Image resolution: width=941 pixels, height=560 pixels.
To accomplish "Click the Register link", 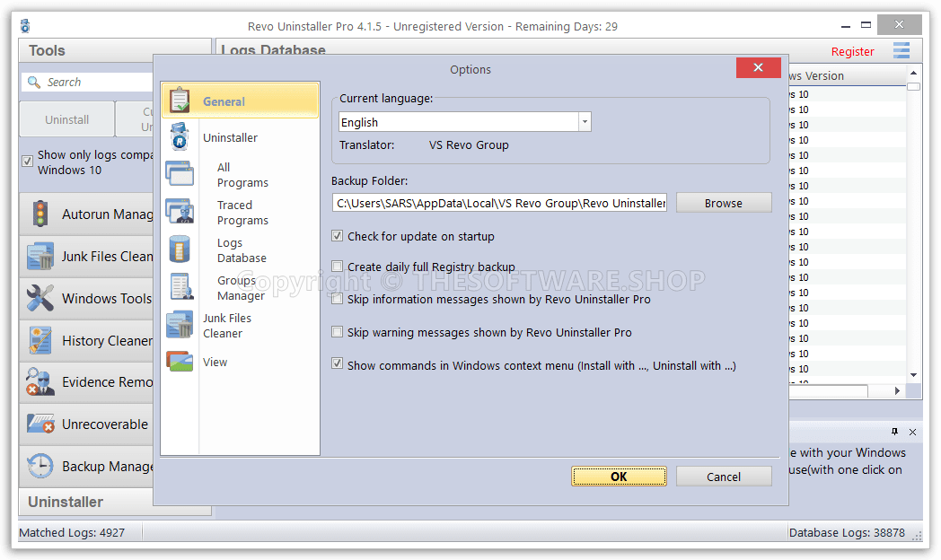I will 852,51.
